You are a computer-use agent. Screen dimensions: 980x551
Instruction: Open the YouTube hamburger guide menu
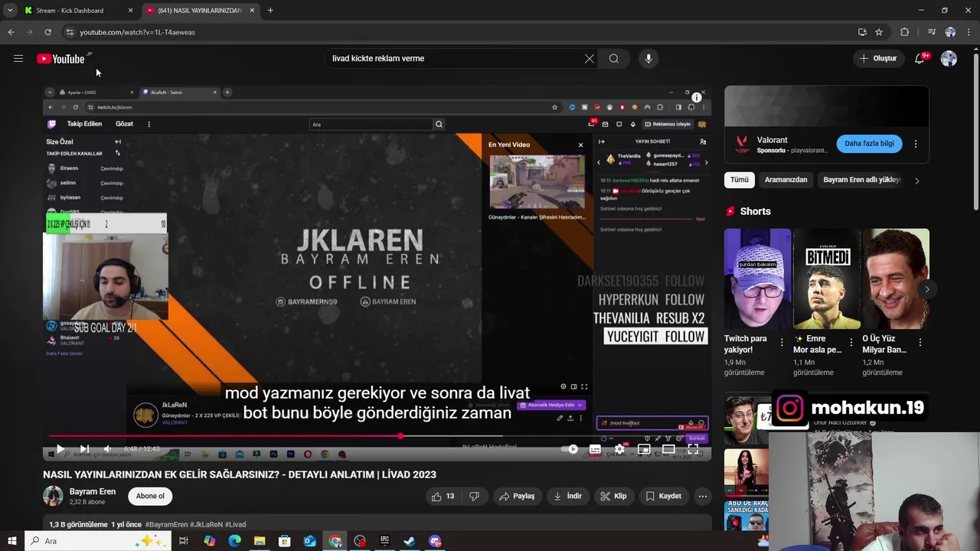pos(18,58)
